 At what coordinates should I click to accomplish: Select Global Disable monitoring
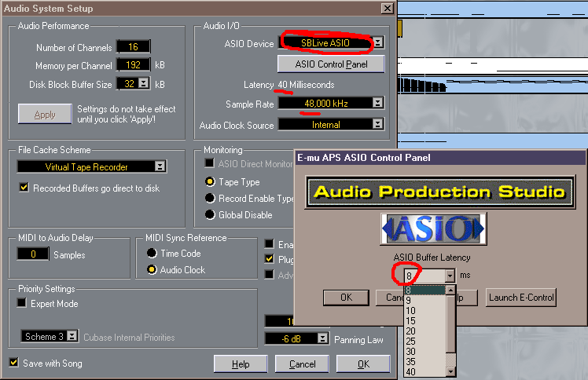tap(210, 215)
